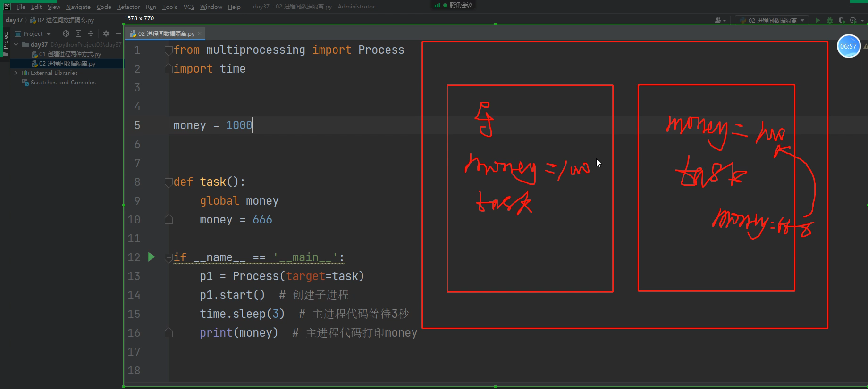Image resolution: width=868 pixels, height=389 pixels.
Task: Collapse the day37 folder tree node
Action: pos(17,45)
